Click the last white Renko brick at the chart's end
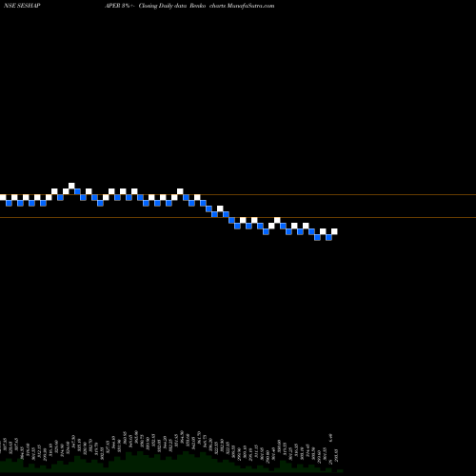This screenshot has height=476, width=476. tap(334, 231)
